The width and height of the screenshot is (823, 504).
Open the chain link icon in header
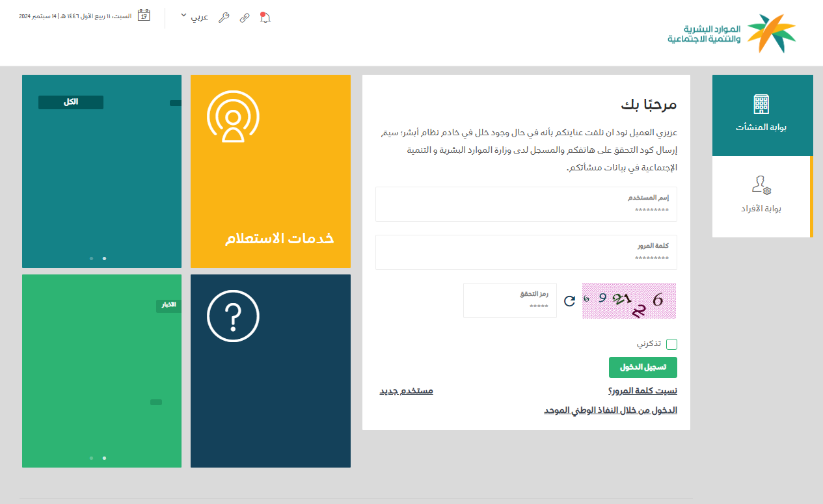(x=245, y=18)
